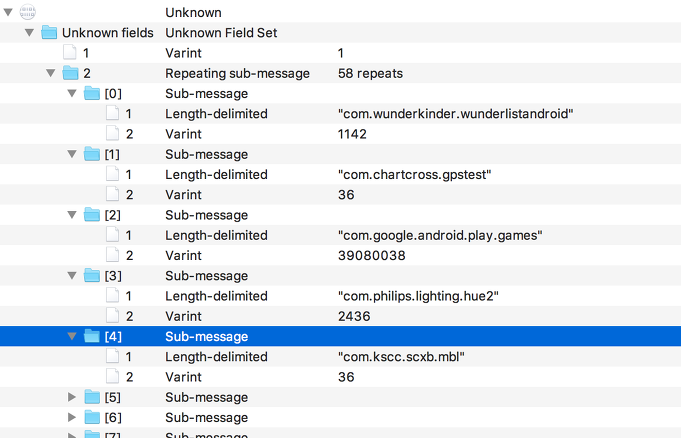
Task: Expand sub-message [5] disclosure triangle
Action: coord(72,397)
